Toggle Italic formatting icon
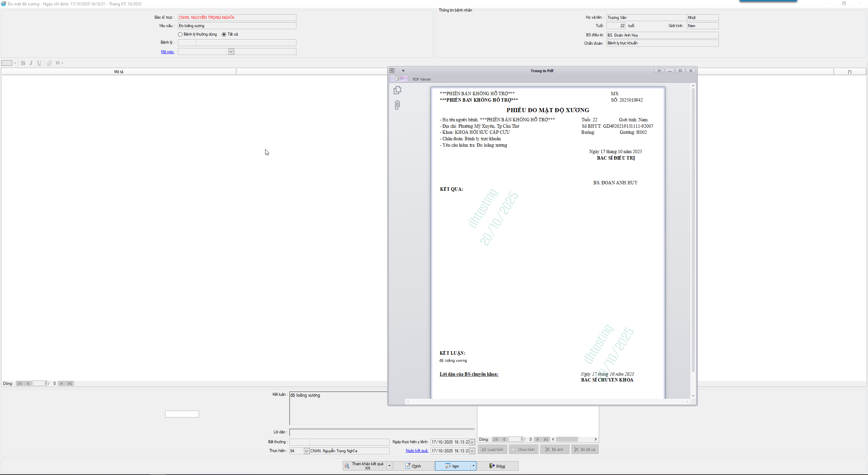The height and width of the screenshot is (475, 868). tap(31, 63)
